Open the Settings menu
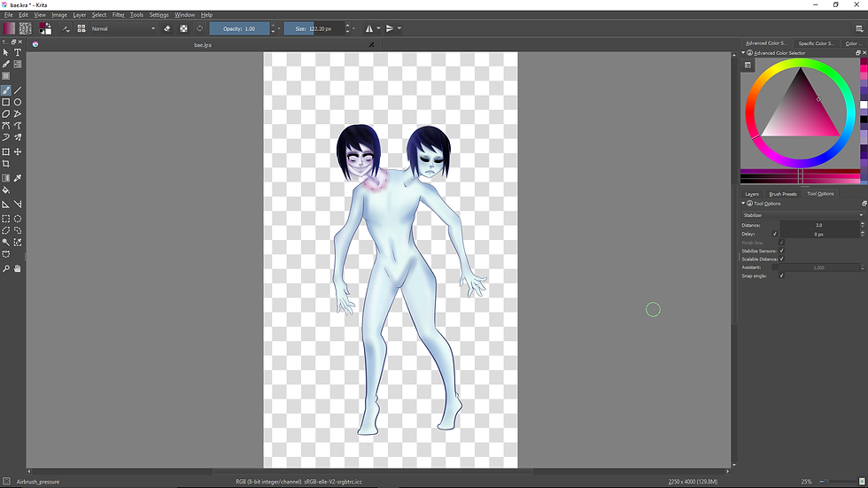The image size is (868, 488). [159, 15]
